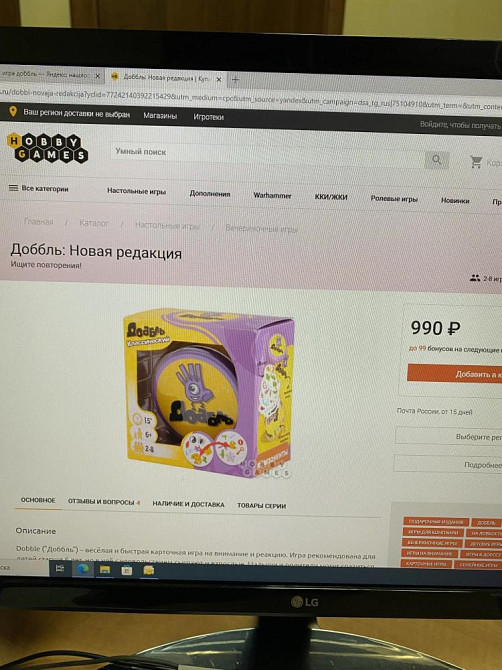Open the Настольные игры menu item

[136, 191]
